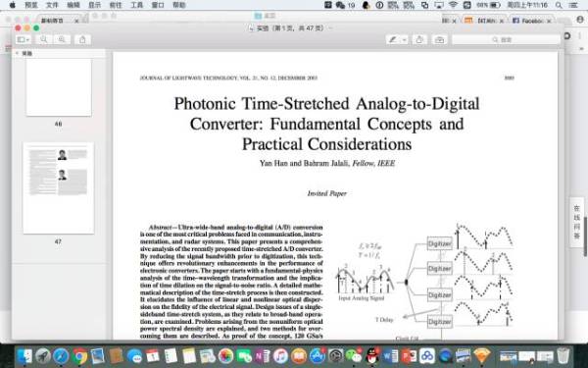Open the 窗口 menu
Viewport: 588px width, 368px height.
click(158, 5)
